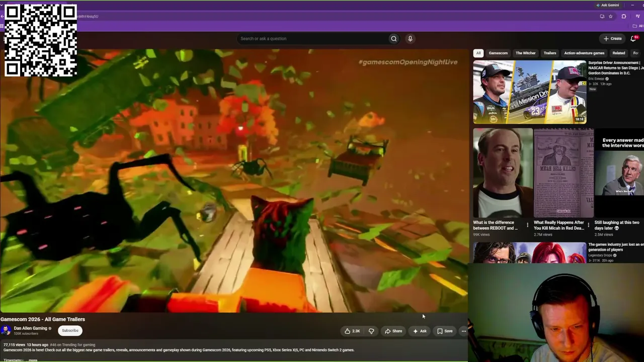Screen dimensions: 644x362
Task: Open more actions menu below the video
Action: [464, 331]
